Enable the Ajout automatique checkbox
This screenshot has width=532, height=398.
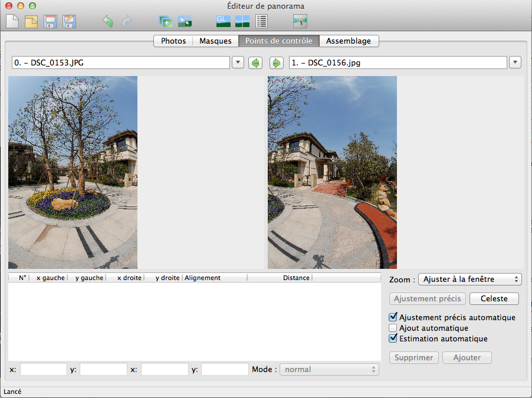point(393,328)
